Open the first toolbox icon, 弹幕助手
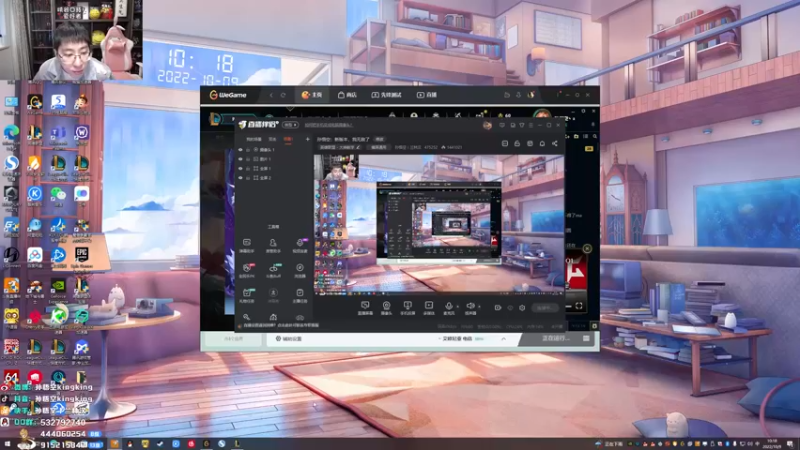800x450 pixels. pyautogui.click(x=246, y=245)
